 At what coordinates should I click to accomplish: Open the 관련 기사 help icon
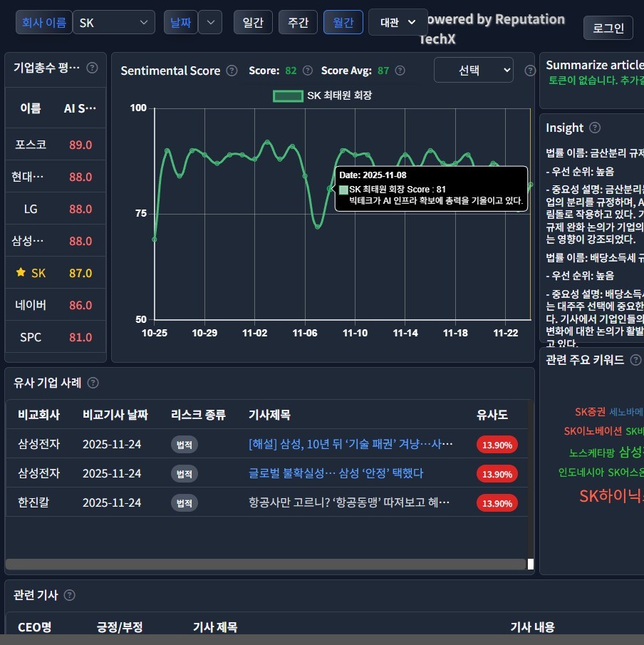click(x=68, y=595)
